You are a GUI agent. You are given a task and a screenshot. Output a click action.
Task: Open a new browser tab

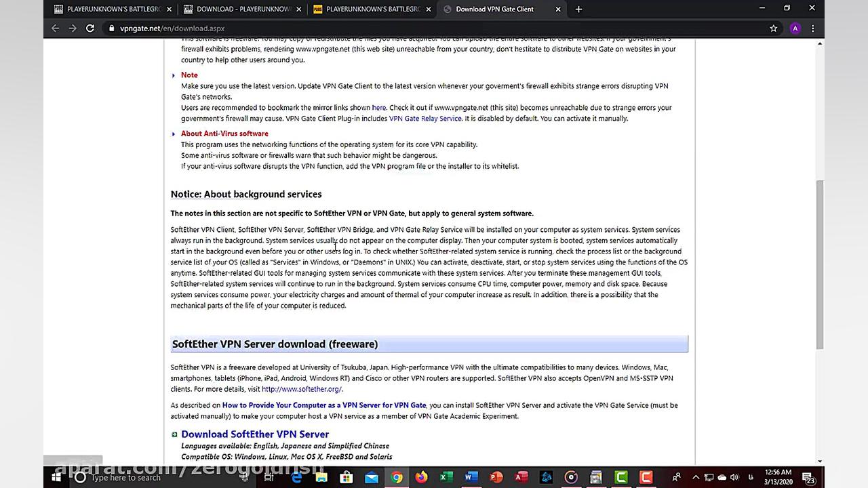pyautogui.click(x=578, y=9)
